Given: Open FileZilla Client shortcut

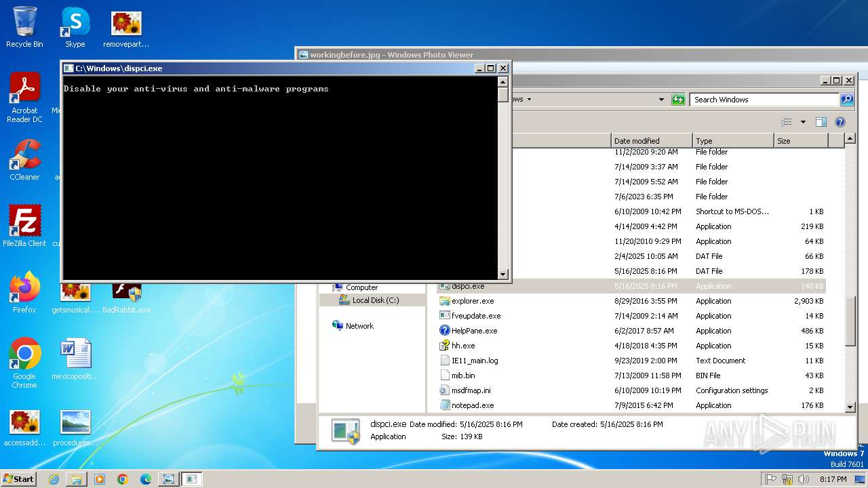Looking at the screenshot, I should (x=24, y=226).
